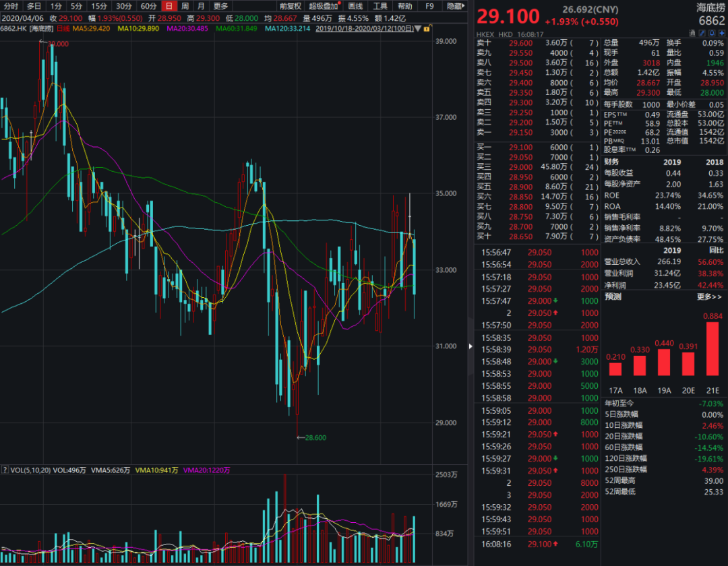The image size is (728, 566).
Task: Click the 28.600 low price marker
Action: pyautogui.click(x=314, y=437)
